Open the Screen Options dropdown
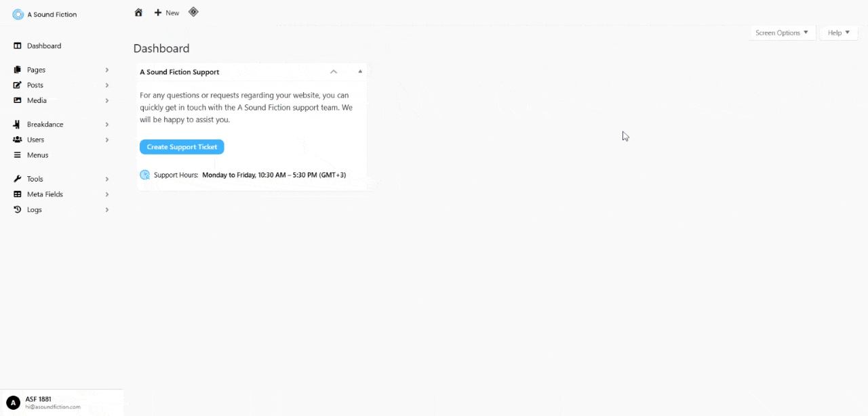The height and width of the screenshot is (416, 868). point(782,33)
